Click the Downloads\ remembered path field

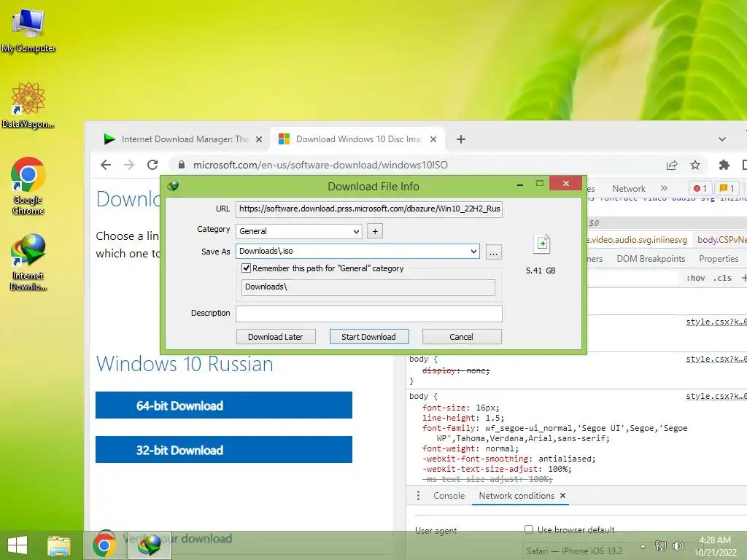point(368,287)
